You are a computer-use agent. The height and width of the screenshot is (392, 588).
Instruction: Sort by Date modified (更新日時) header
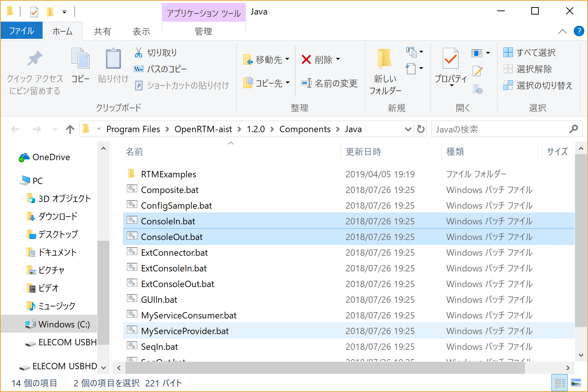click(x=363, y=152)
